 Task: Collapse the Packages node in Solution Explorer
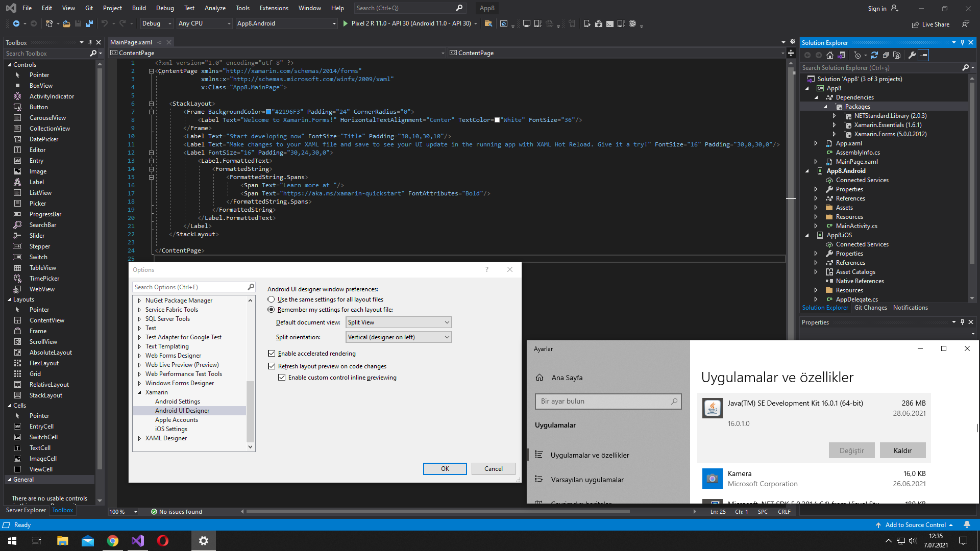tap(825, 107)
